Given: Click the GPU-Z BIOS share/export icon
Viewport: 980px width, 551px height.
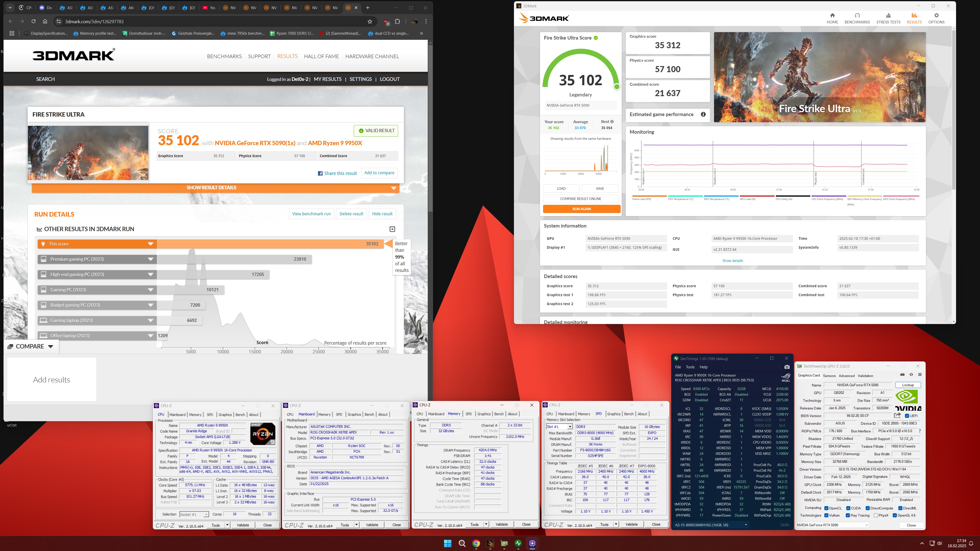Looking at the screenshot, I should click(898, 416).
